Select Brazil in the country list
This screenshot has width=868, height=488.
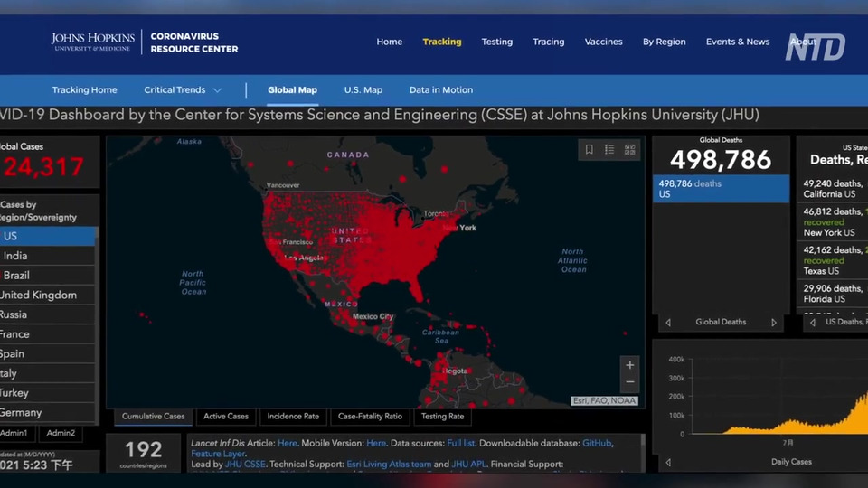[48, 275]
